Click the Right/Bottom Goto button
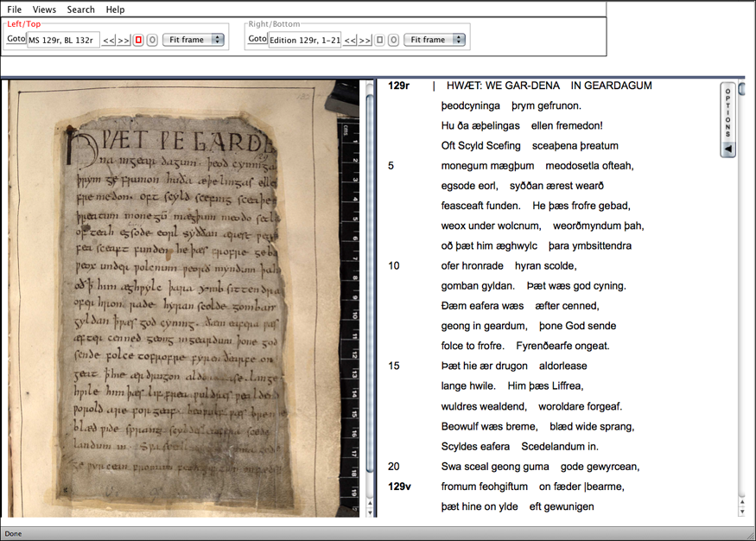Screen dimensions: 756x541 click(x=257, y=39)
